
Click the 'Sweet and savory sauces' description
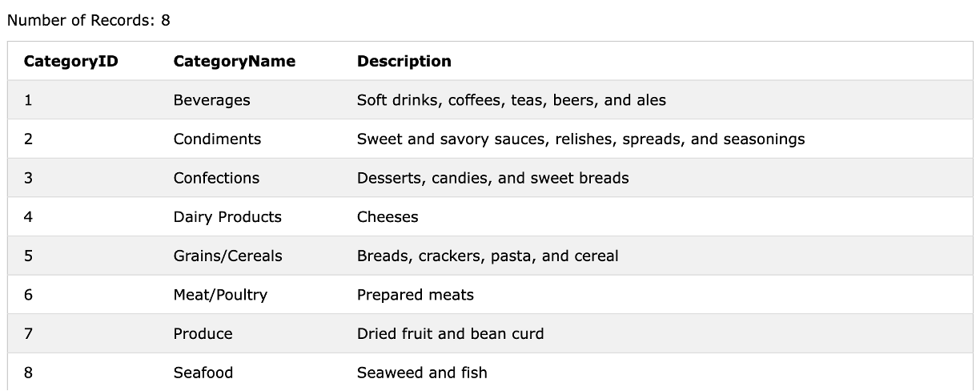click(x=580, y=139)
